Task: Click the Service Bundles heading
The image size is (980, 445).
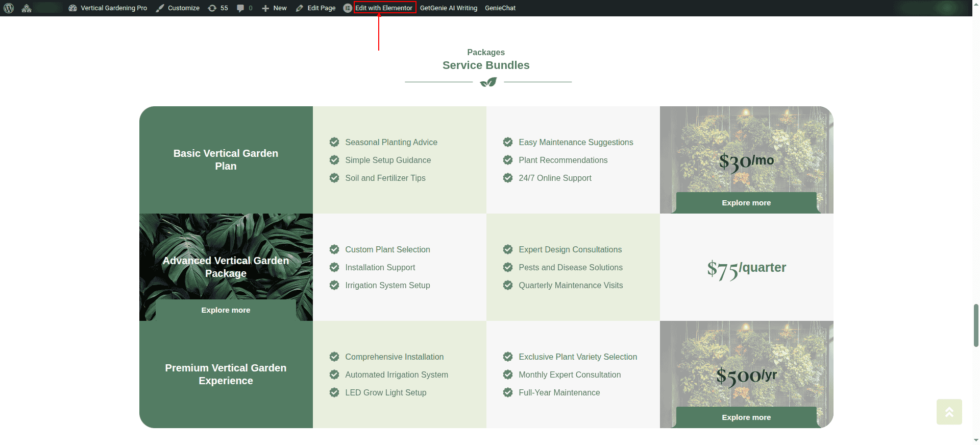Action: [486, 65]
